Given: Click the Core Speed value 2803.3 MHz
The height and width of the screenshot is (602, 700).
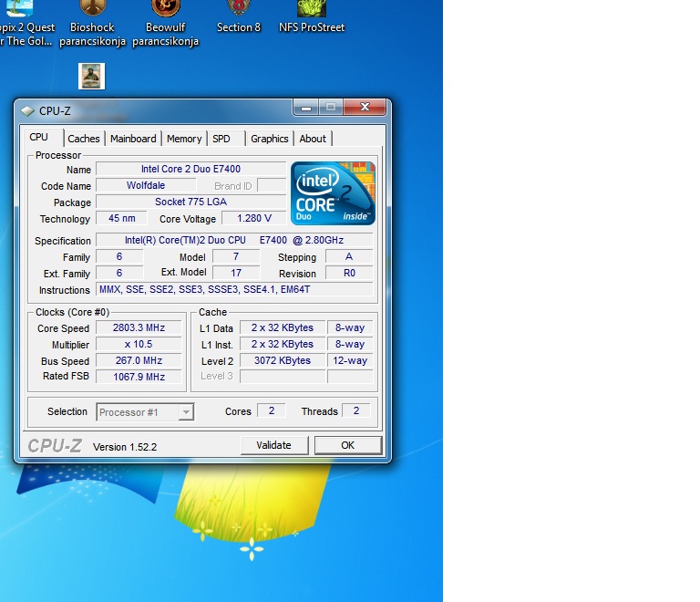Looking at the screenshot, I should [x=139, y=327].
